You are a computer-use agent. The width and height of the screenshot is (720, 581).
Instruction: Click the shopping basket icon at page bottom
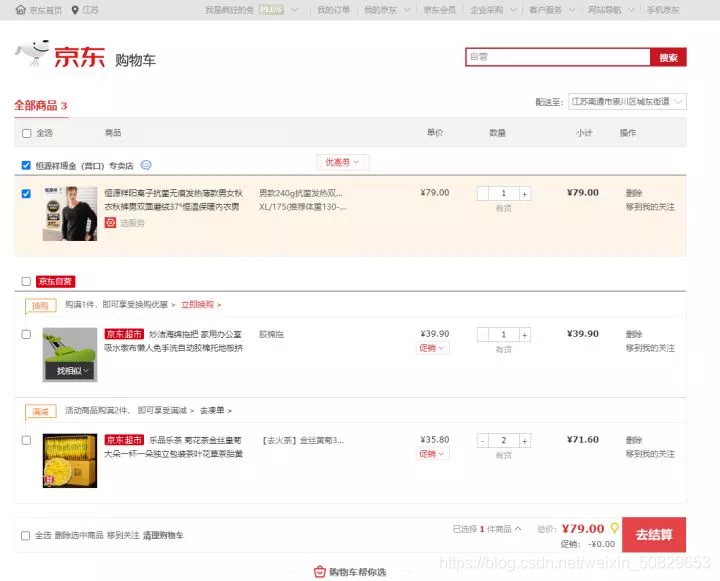320,572
